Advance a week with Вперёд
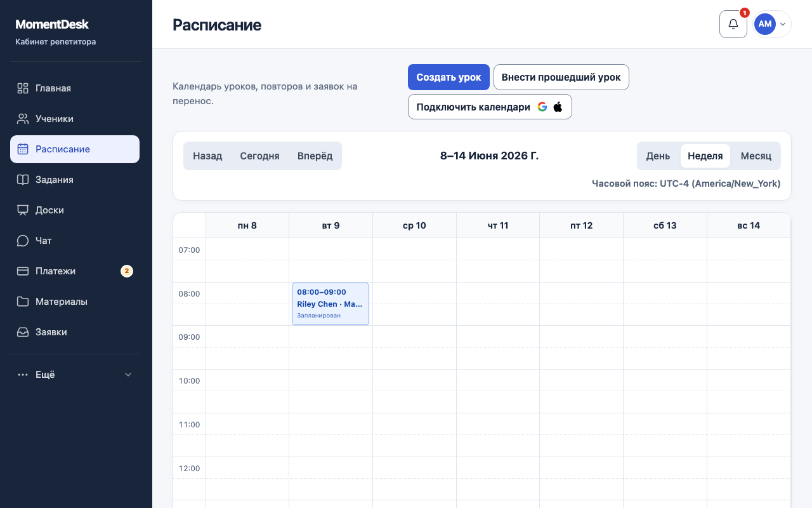The image size is (812, 508). 315,156
